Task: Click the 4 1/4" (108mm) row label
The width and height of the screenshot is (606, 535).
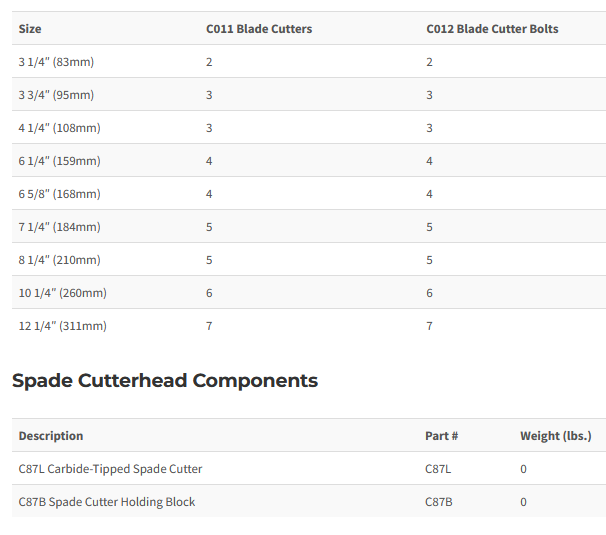Action: 59,128
